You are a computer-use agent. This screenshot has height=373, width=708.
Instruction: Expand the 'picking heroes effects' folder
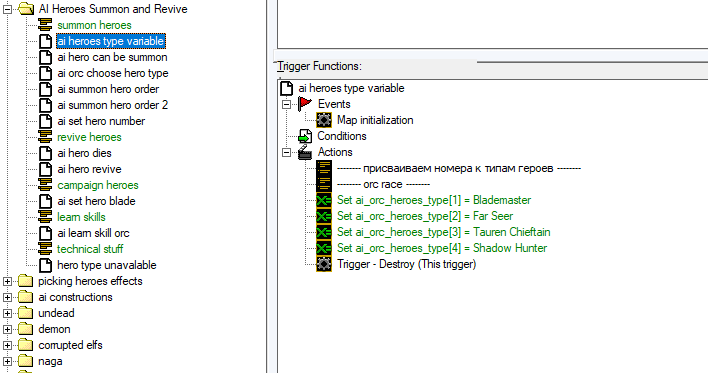(x=7, y=281)
